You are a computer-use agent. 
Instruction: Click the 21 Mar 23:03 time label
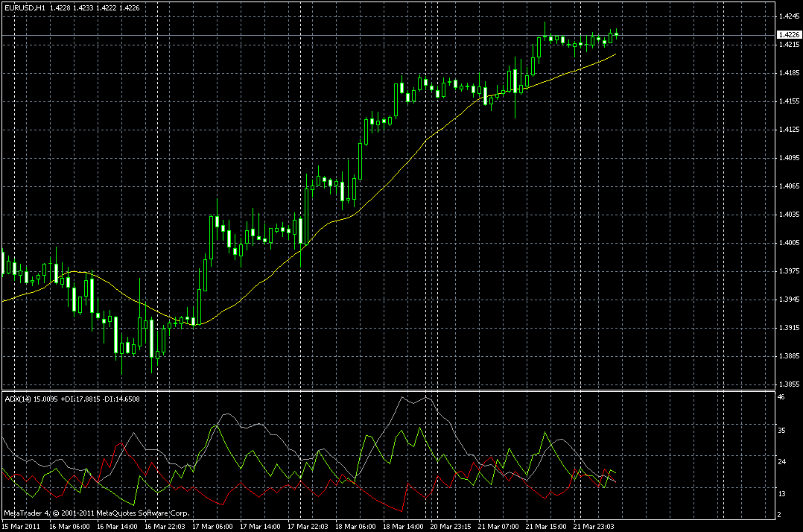[594, 526]
